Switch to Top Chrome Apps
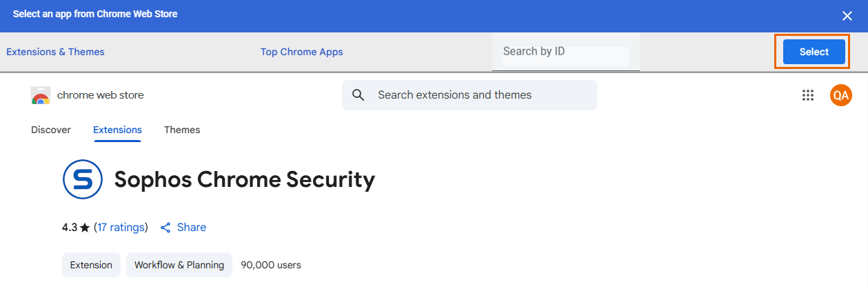The width and height of the screenshot is (868, 289). point(301,52)
